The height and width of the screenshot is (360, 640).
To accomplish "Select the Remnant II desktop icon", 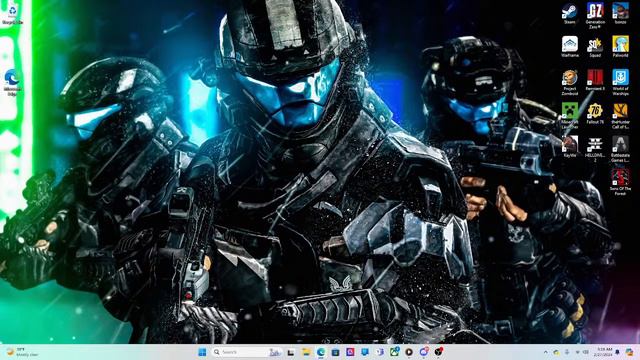I will (x=595, y=80).
